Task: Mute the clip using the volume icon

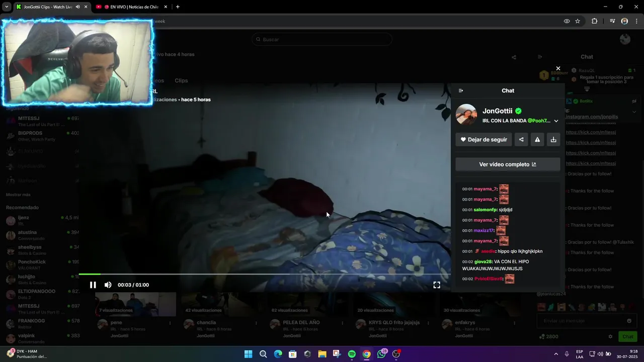Action: coord(108,285)
